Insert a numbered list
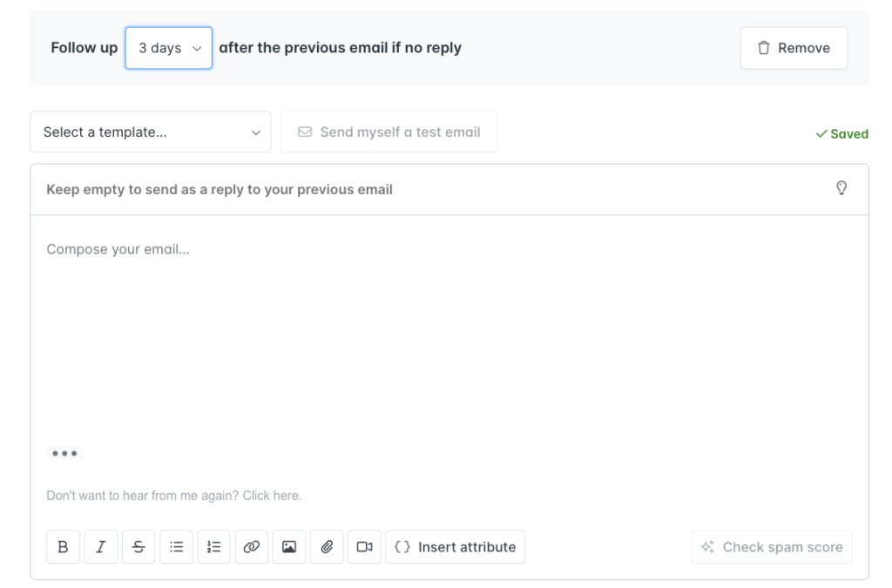892x588 pixels. 213,546
